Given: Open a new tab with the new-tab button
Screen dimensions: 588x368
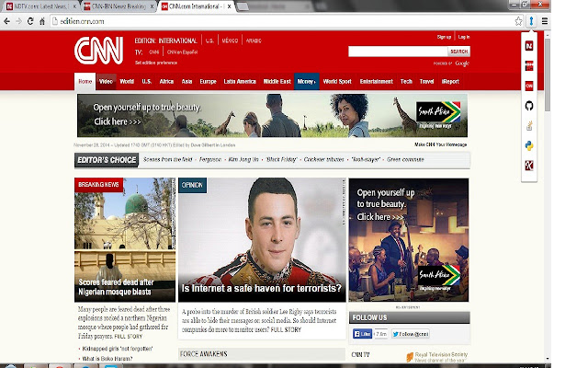Looking at the screenshot, I should 243,6.
